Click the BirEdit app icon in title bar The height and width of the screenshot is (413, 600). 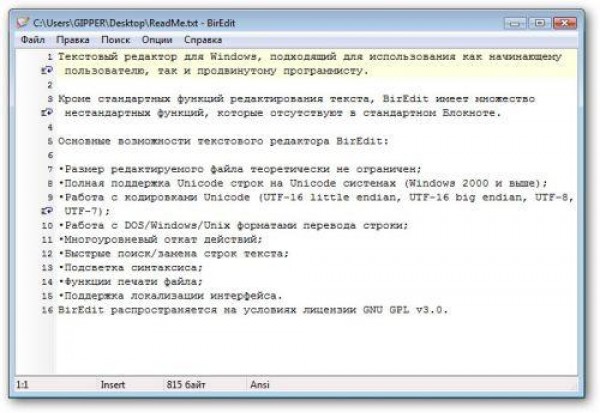tap(23, 23)
